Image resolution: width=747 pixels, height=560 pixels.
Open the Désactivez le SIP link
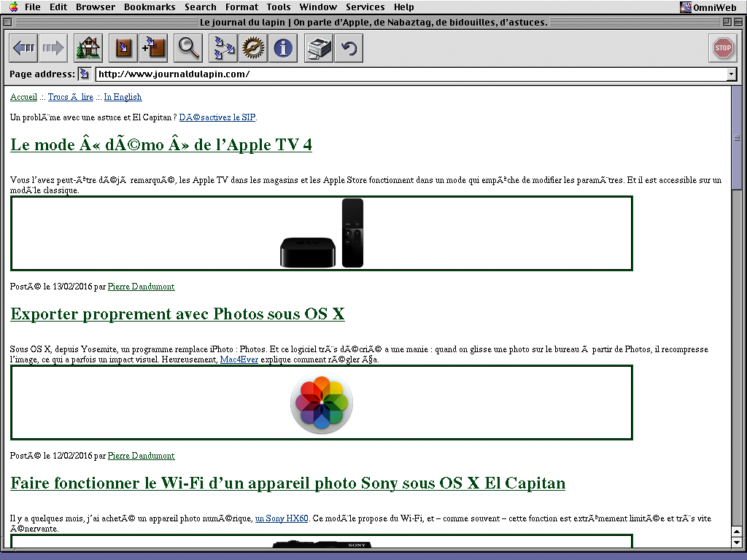217,117
